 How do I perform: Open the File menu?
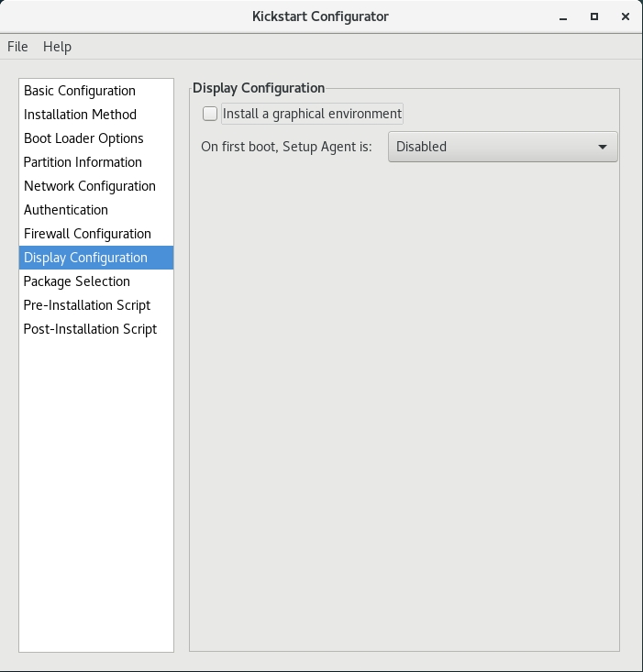coord(17,47)
